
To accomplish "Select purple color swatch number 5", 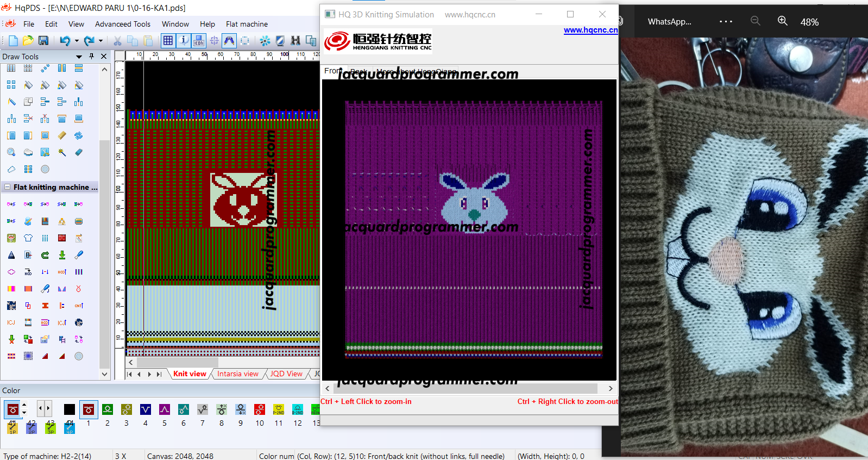I will [x=165, y=409].
